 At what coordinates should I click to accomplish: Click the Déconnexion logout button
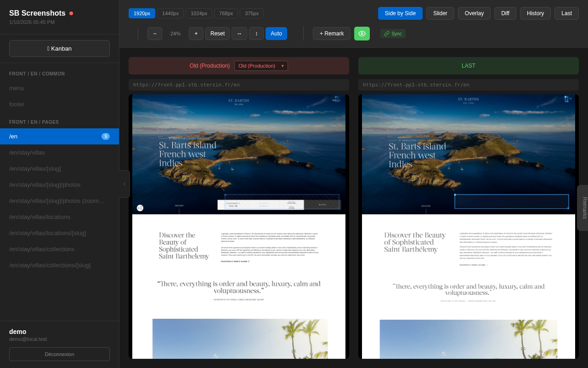point(59,354)
